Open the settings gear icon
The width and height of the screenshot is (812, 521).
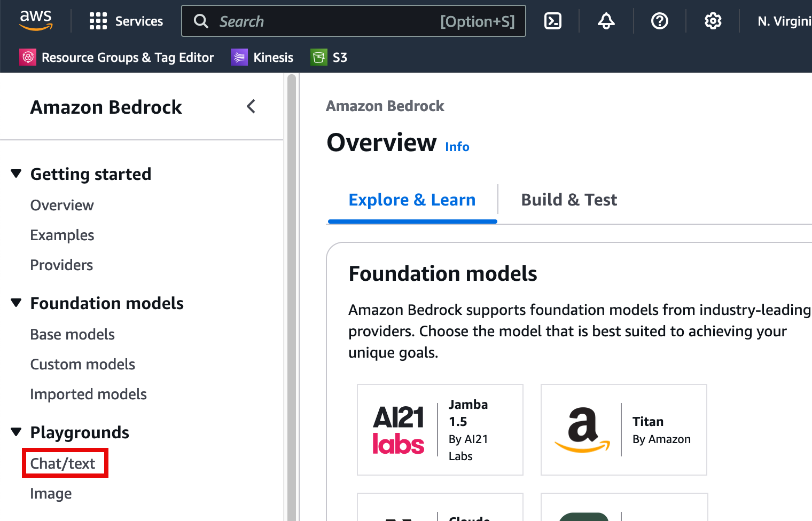[713, 21]
